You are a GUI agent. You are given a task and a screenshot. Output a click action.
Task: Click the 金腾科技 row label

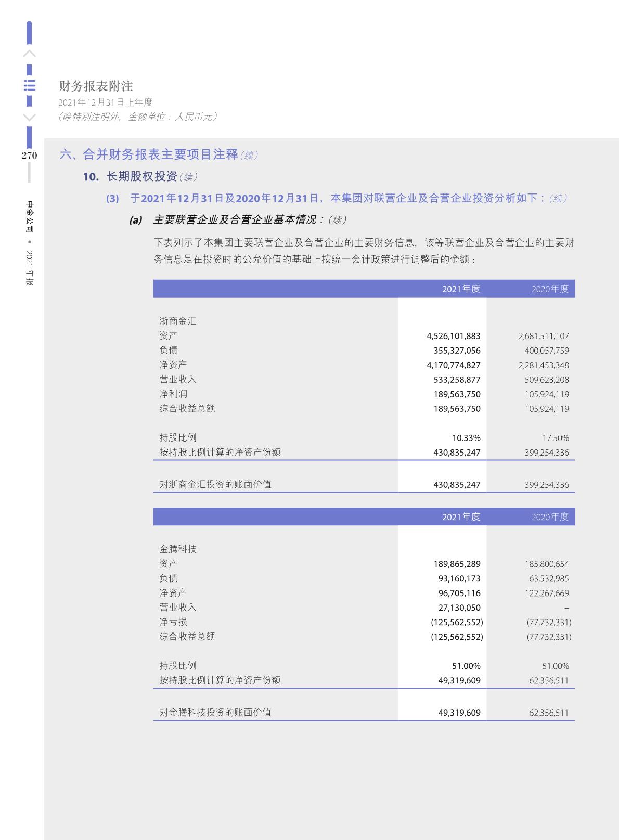click(178, 549)
